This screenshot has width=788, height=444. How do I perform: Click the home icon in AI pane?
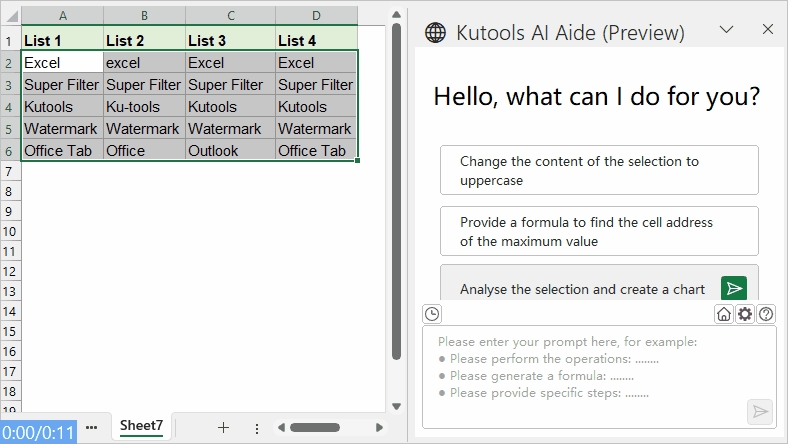point(724,314)
